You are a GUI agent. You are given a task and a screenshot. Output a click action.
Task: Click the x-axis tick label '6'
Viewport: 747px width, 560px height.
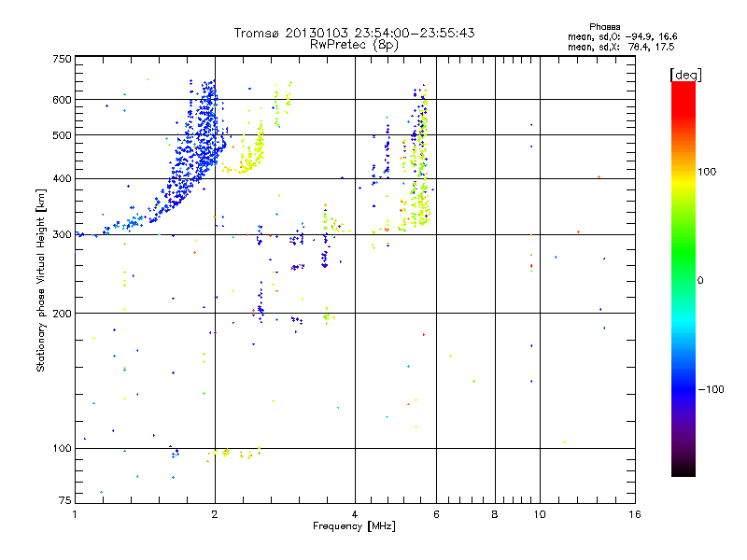click(x=436, y=514)
